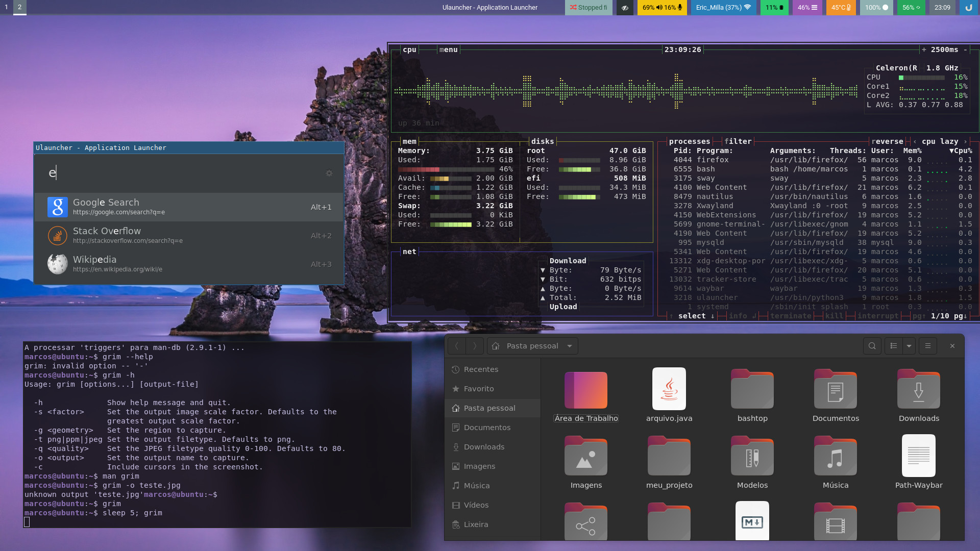Select the Wikipedia search result

(189, 264)
